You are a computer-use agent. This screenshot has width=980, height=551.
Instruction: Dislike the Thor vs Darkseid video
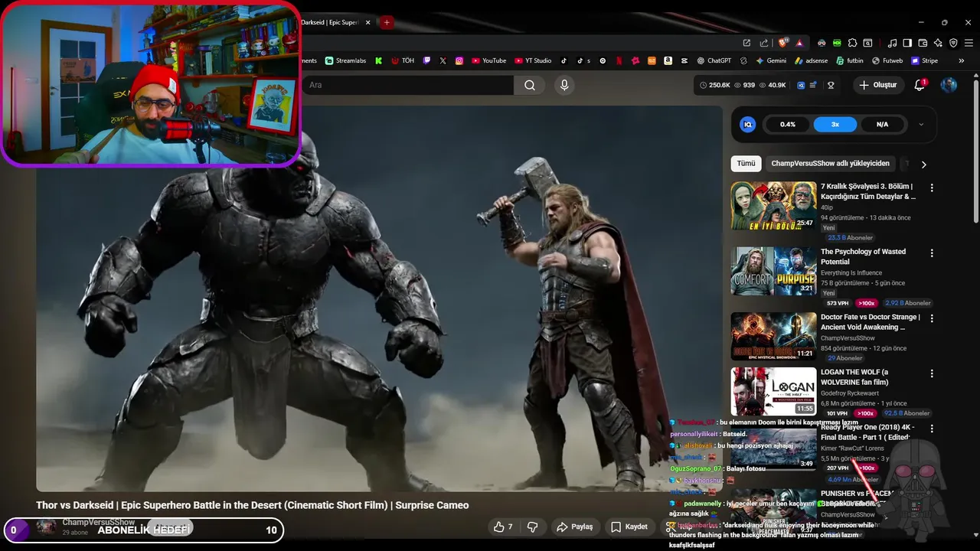point(533,527)
